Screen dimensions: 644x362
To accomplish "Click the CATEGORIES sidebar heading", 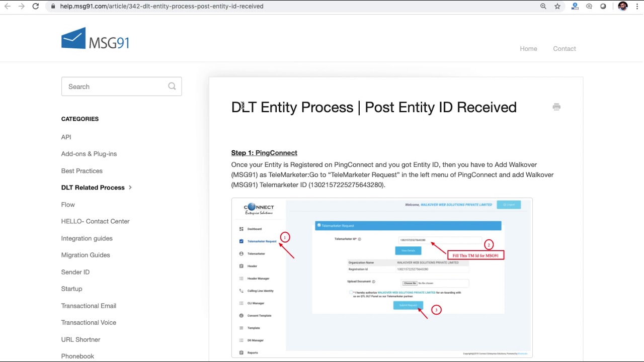I will tap(80, 119).
